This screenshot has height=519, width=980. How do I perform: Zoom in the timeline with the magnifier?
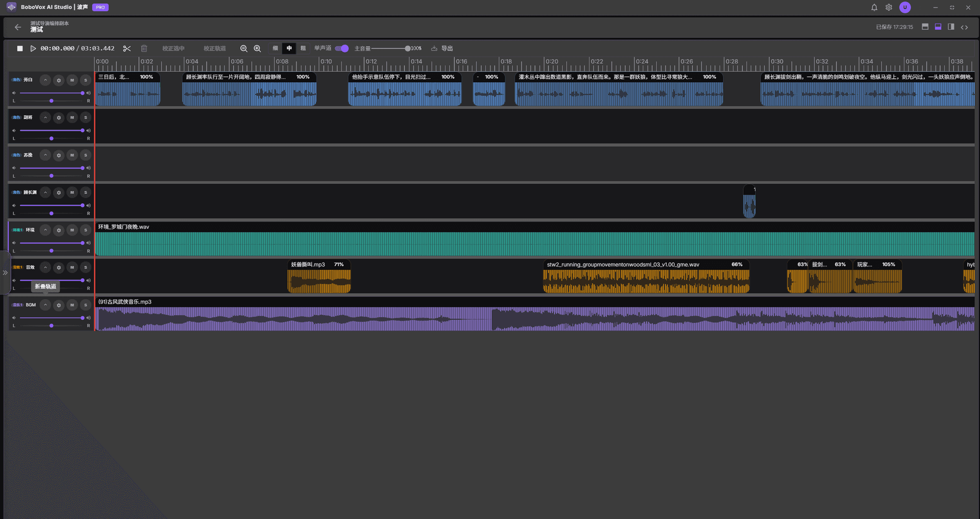click(x=257, y=49)
